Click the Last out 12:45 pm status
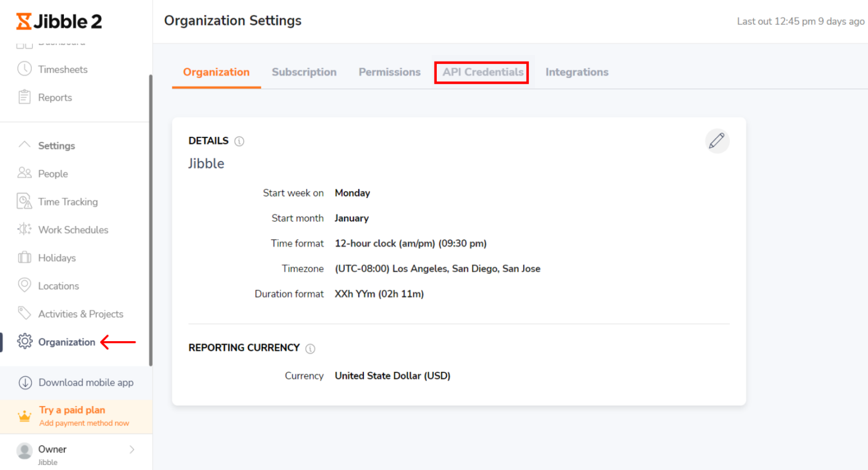The height and width of the screenshot is (470, 868). pyautogui.click(x=800, y=21)
